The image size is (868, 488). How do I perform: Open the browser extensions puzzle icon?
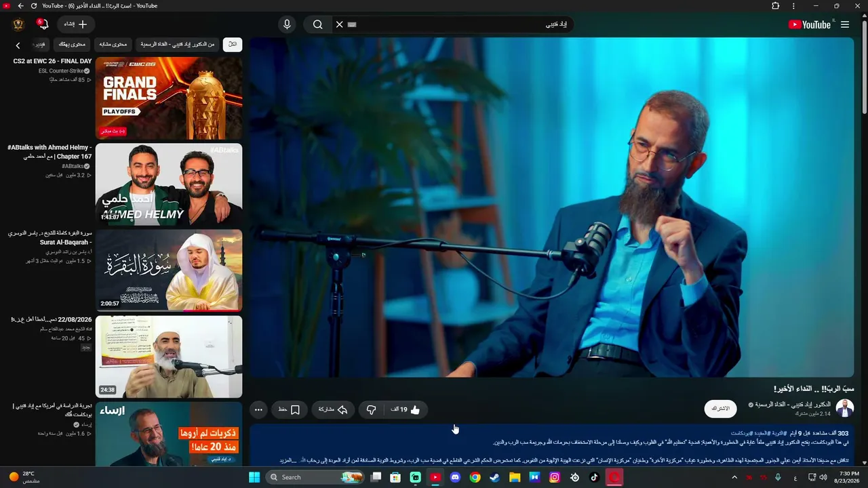click(x=775, y=6)
